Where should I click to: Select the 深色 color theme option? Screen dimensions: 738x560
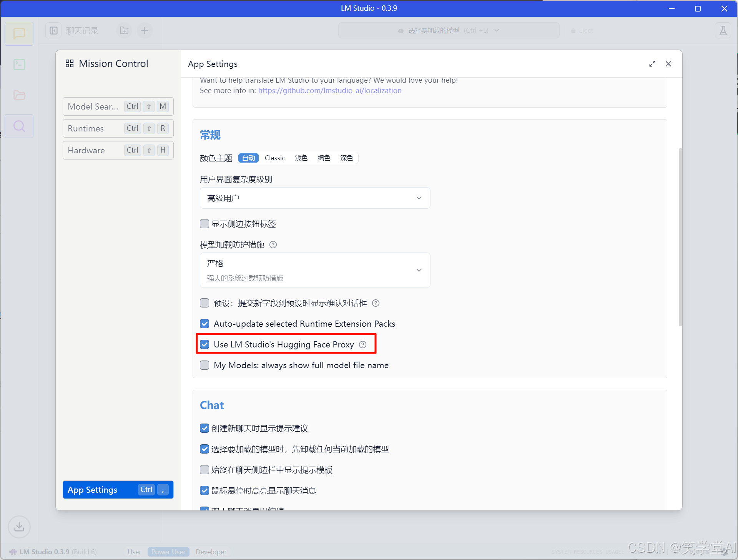(x=346, y=158)
